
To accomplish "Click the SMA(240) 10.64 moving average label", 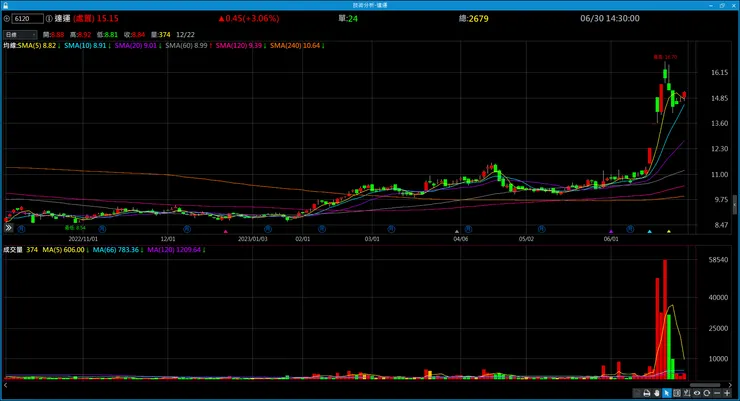I will point(297,46).
